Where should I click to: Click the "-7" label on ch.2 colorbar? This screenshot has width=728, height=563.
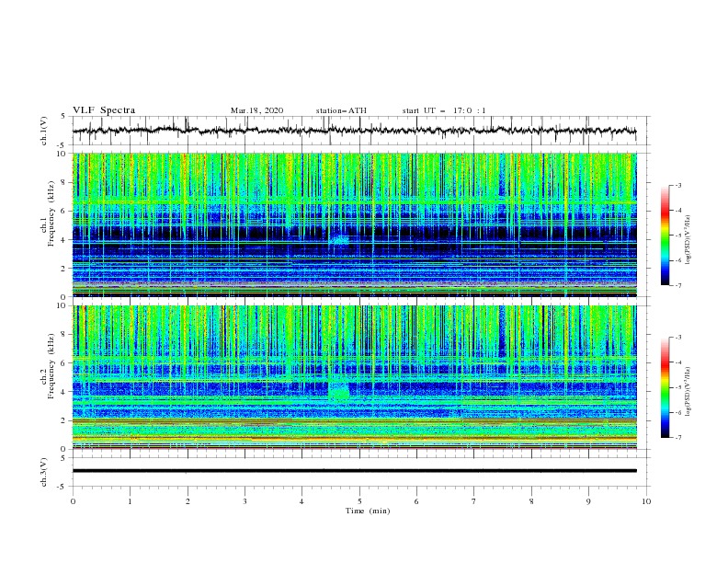pos(677,438)
